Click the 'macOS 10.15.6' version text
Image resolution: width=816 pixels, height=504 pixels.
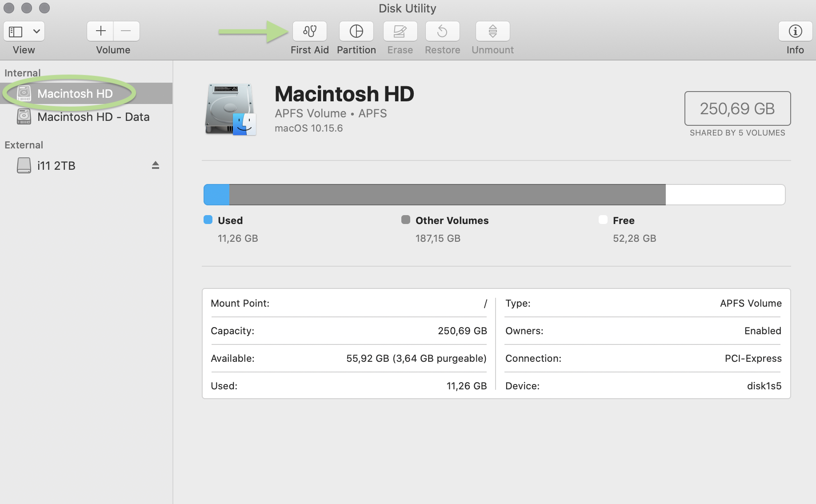tap(308, 128)
